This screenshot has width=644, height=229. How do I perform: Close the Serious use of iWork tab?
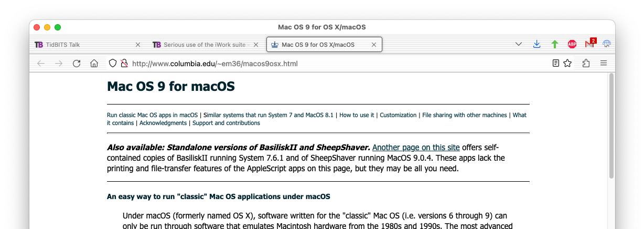click(256, 45)
